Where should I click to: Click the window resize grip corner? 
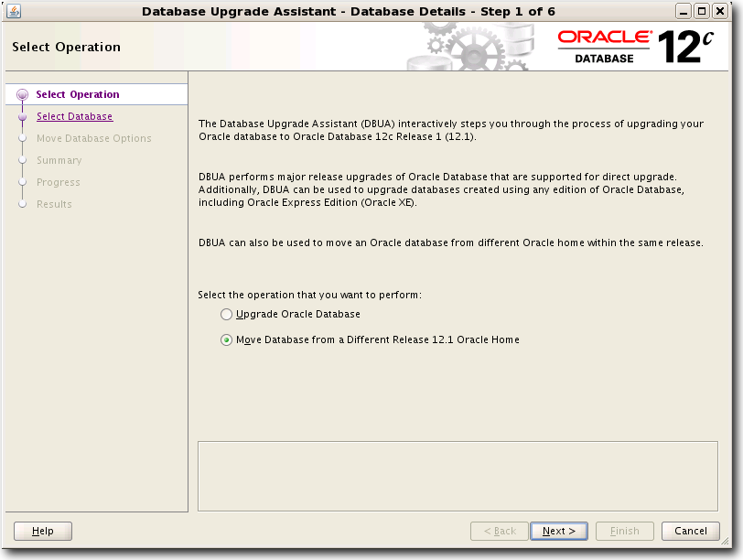pos(725,541)
